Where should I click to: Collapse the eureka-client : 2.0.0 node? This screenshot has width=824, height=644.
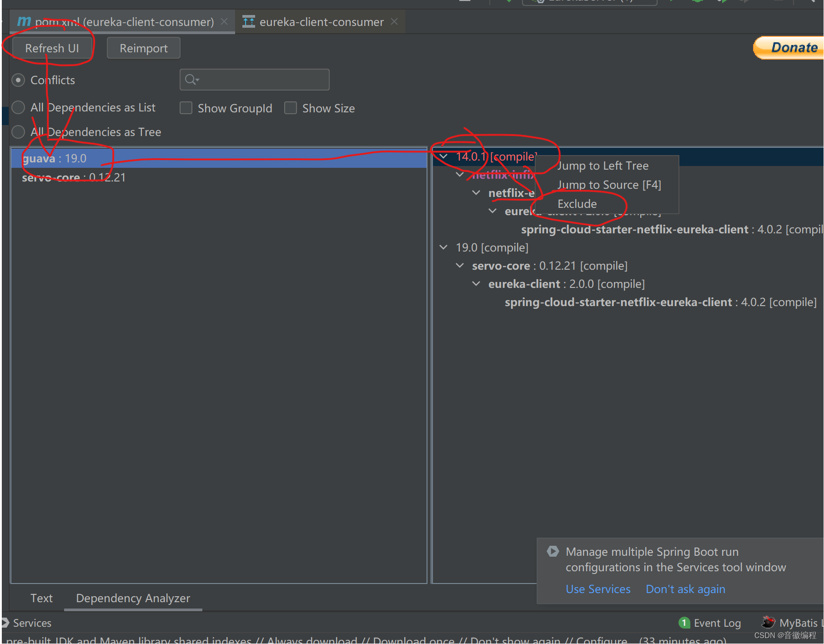point(476,283)
